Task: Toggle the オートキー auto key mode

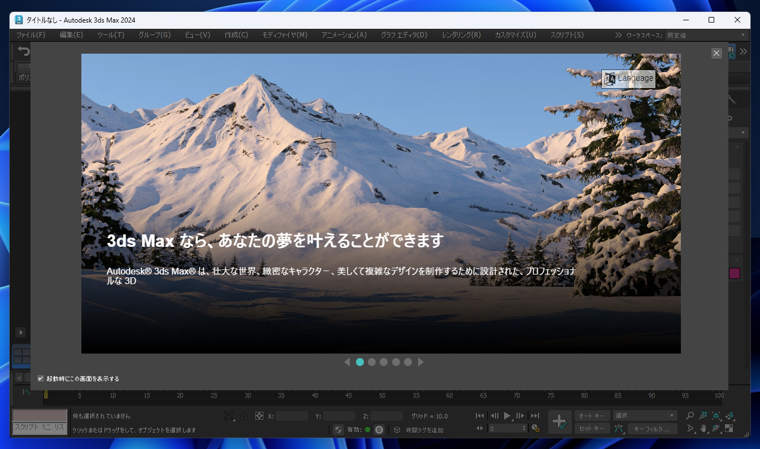Action: 592,416
